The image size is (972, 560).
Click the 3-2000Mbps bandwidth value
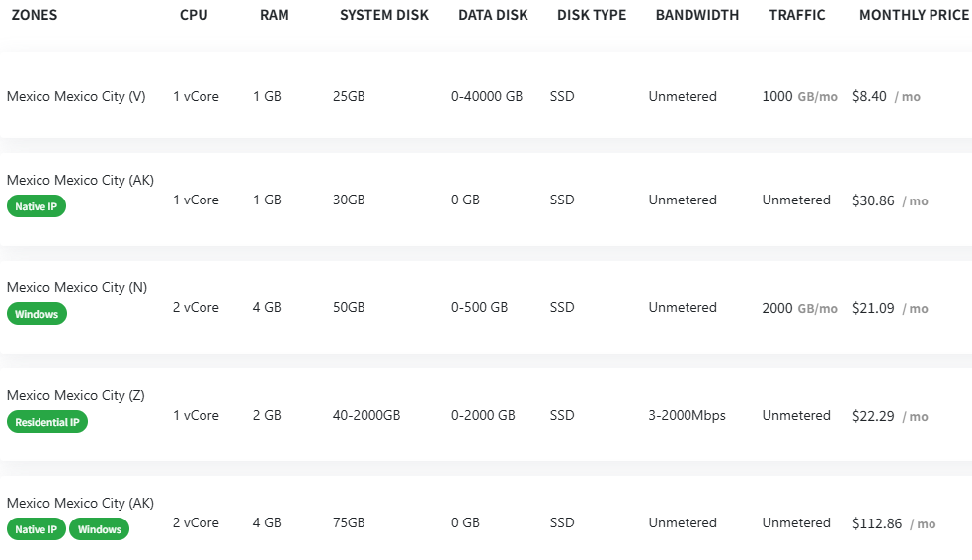687,415
